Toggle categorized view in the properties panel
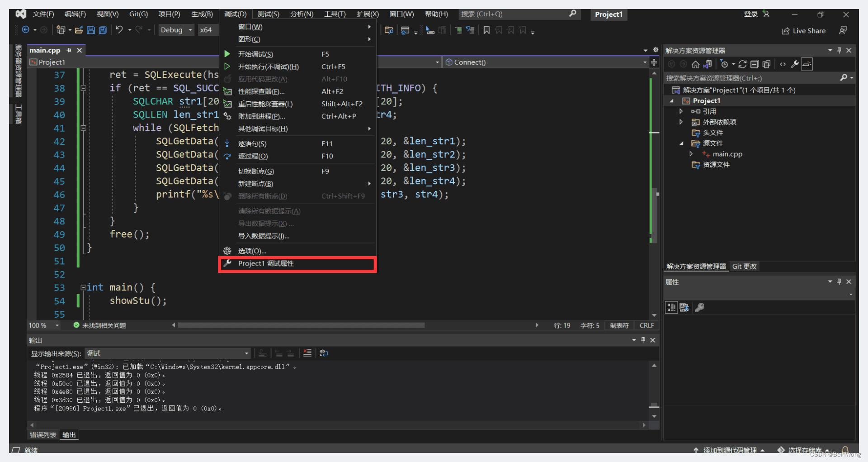The width and height of the screenshot is (868, 462). tap(671, 308)
